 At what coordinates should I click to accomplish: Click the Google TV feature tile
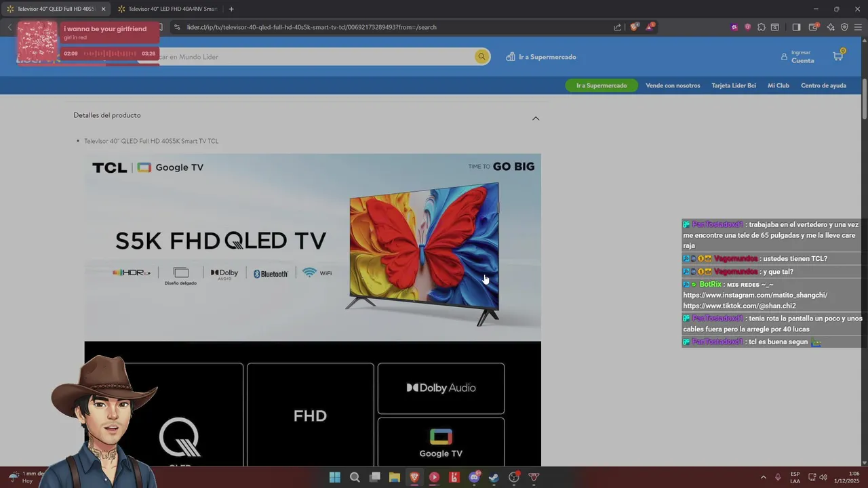tap(441, 442)
